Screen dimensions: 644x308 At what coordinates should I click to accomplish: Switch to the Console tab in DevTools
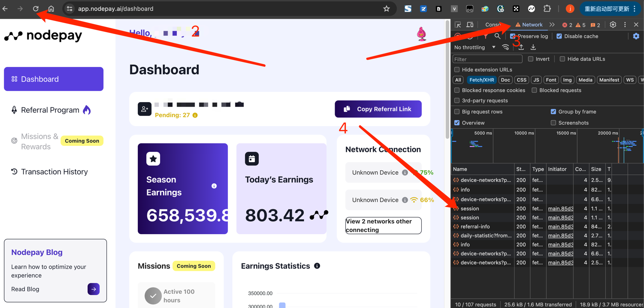[493, 25]
